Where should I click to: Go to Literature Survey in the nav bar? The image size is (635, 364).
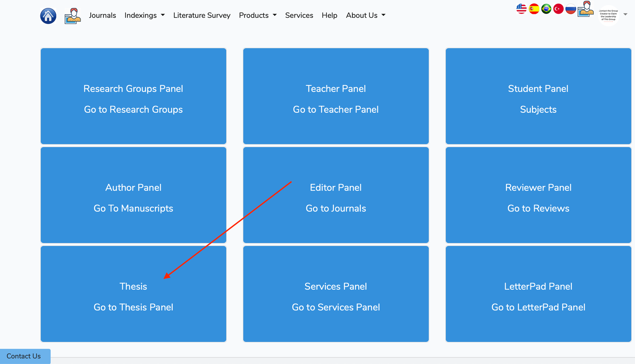click(x=202, y=15)
